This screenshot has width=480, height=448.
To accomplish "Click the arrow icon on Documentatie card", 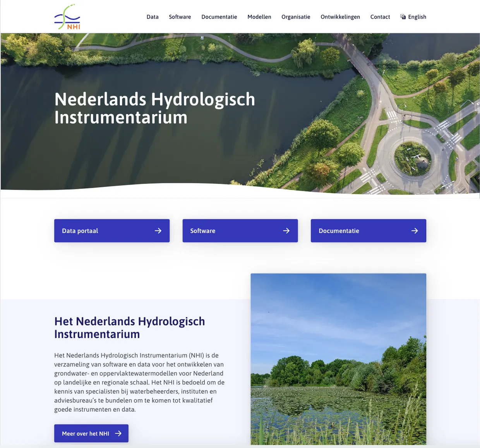I will click(414, 231).
